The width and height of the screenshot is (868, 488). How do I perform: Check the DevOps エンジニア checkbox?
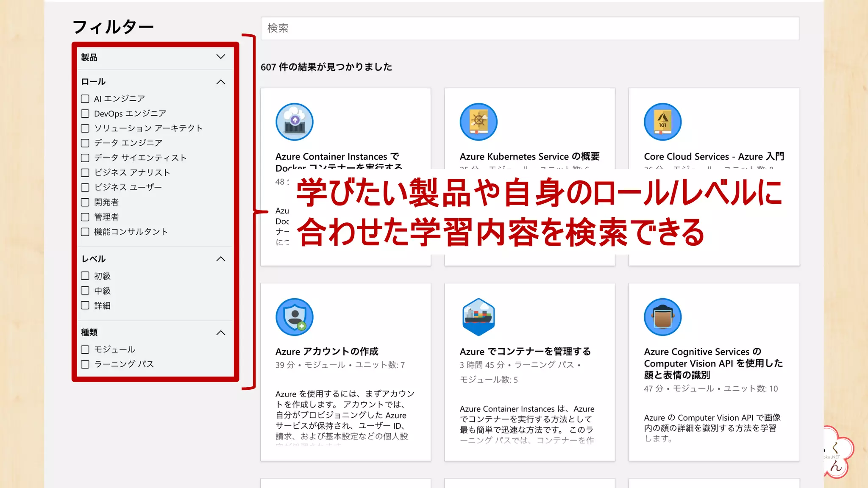tap(85, 114)
